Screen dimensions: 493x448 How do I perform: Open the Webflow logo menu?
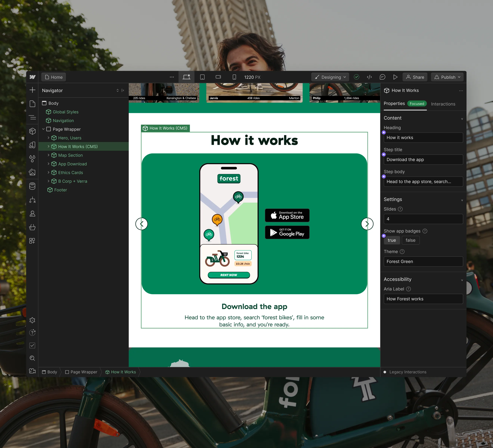[x=32, y=77]
